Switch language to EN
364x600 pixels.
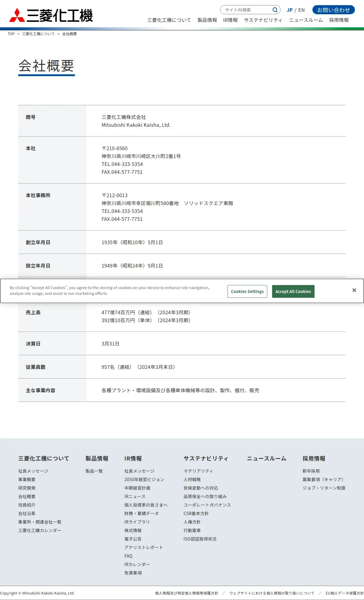302,10
